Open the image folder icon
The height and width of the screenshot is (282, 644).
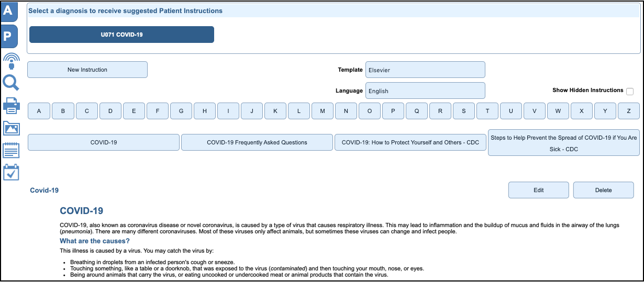click(x=11, y=128)
